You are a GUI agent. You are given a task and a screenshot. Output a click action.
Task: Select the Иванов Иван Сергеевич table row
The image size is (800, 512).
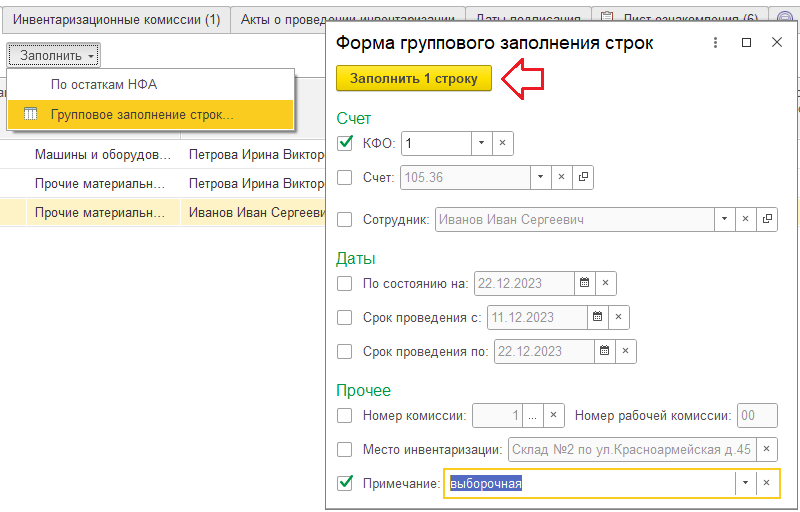(x=163, y=212)
